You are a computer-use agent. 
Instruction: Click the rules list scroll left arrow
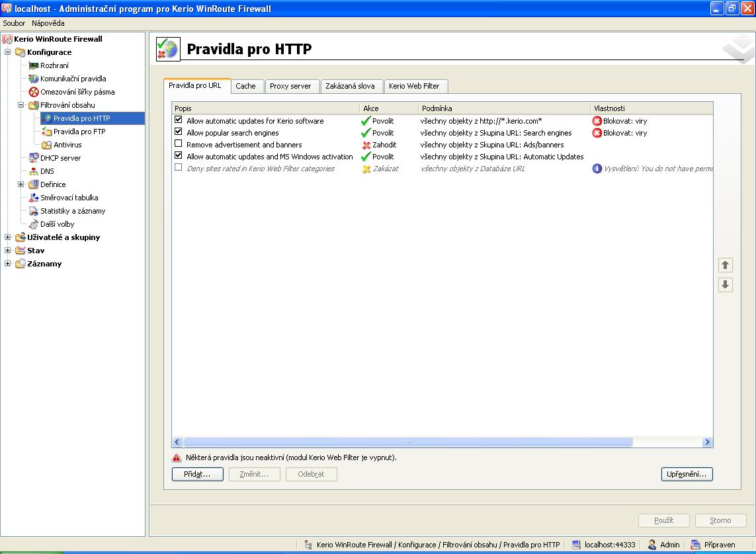pyautogui.click(x=177, y=442)
